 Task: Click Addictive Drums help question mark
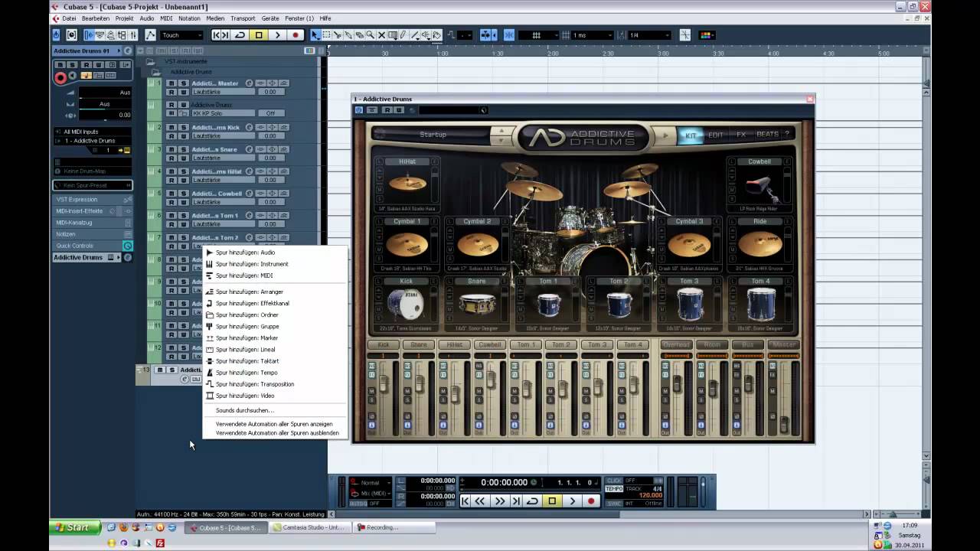tap(786, 135)
